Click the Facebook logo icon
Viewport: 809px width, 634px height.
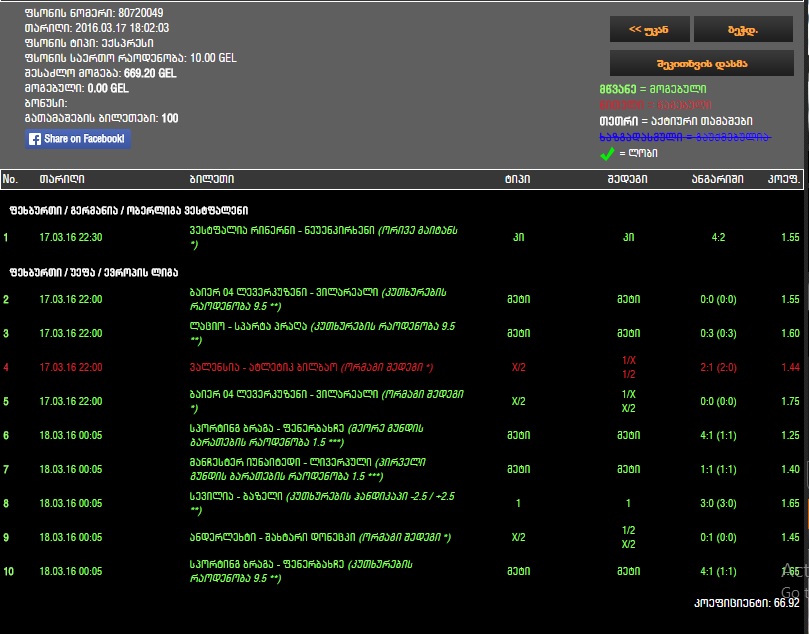[x=35, y=139]
